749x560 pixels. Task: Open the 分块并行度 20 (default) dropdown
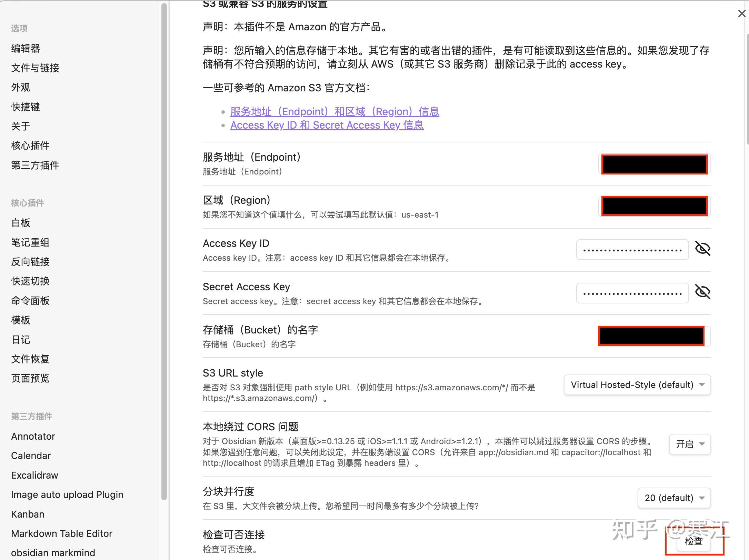tap(674, 498)
